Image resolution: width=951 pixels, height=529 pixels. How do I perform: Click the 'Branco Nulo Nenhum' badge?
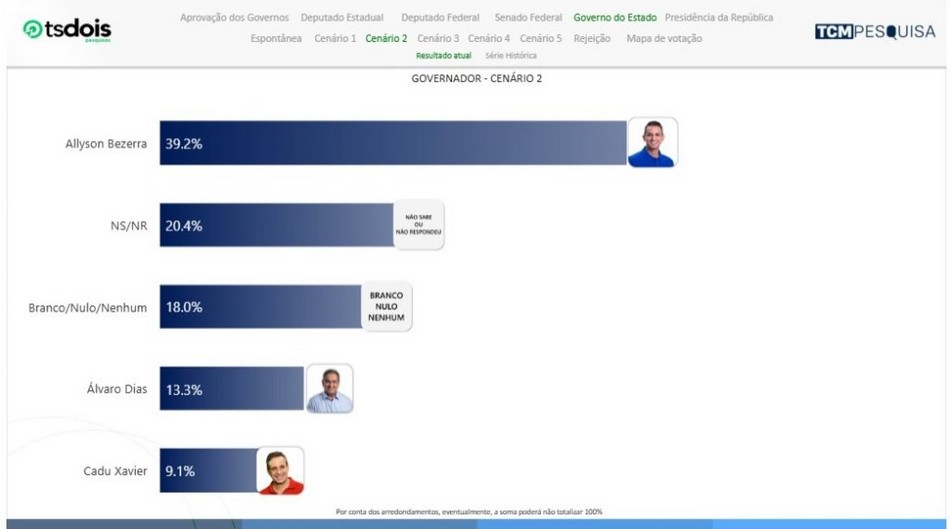coord(386,307)
